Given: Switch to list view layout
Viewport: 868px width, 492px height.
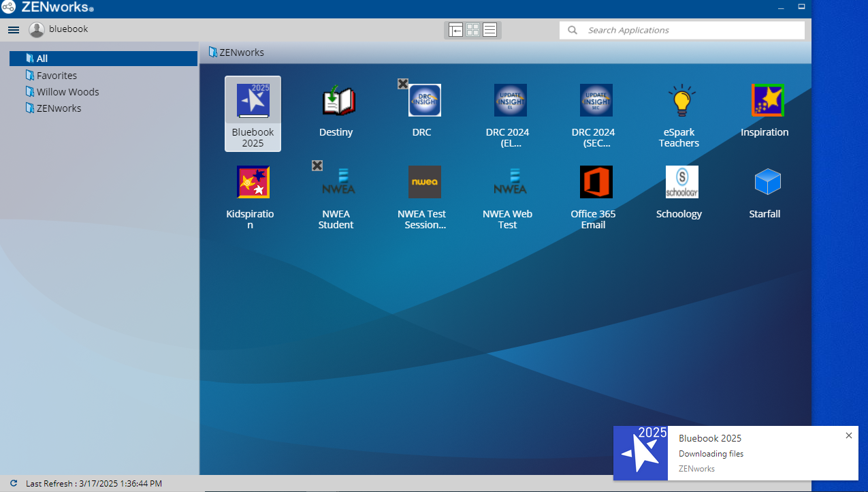Looking at the screenshot, I should 489,30.
